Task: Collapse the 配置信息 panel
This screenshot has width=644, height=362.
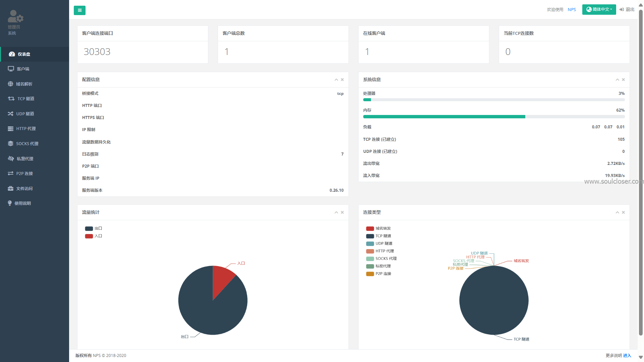Action: [336, 80]
